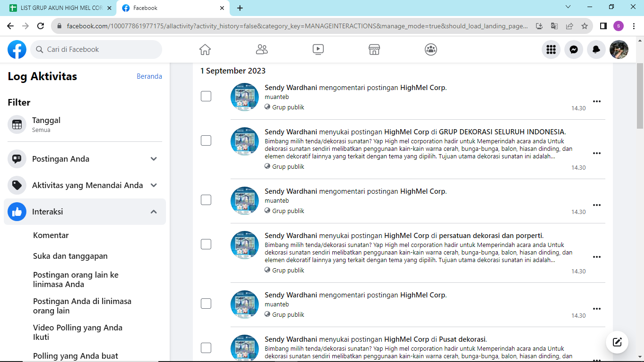
Task: Open a new browser tab
Action: (x=240, y=8)
